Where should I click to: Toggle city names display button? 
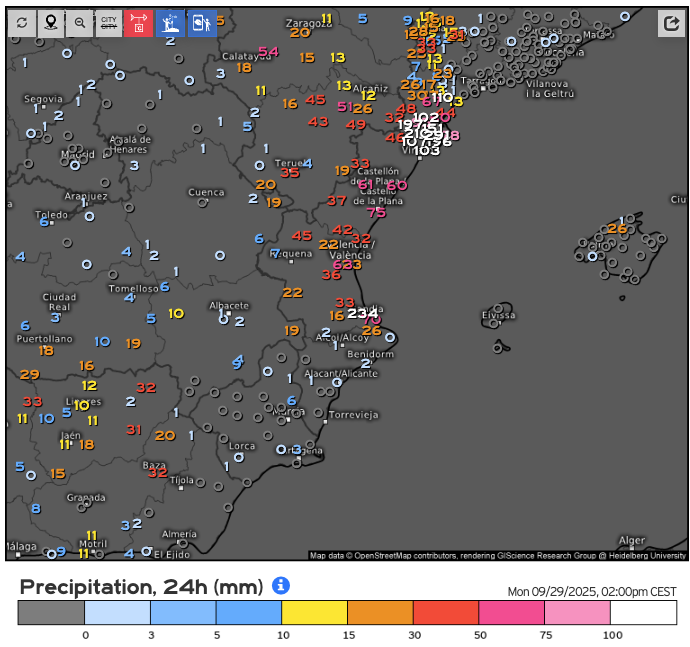[x=109, y=23]
